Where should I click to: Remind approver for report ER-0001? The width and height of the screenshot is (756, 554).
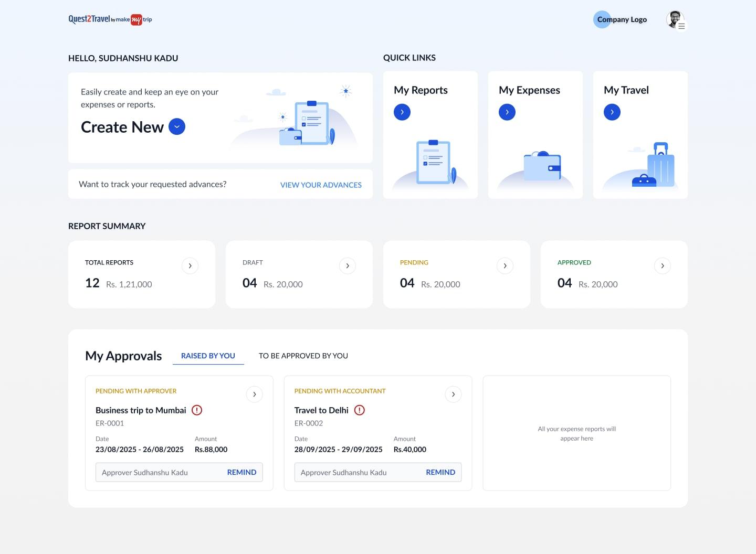[x=241, y=472]
